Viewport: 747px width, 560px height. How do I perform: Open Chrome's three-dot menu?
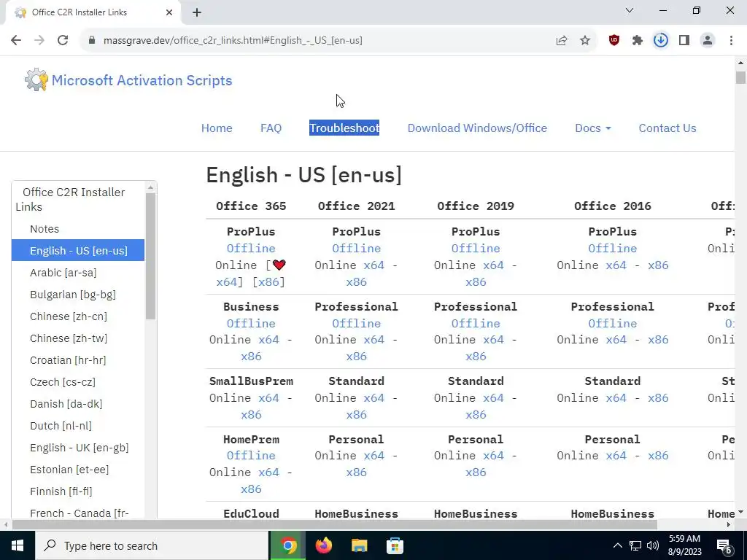731,41
